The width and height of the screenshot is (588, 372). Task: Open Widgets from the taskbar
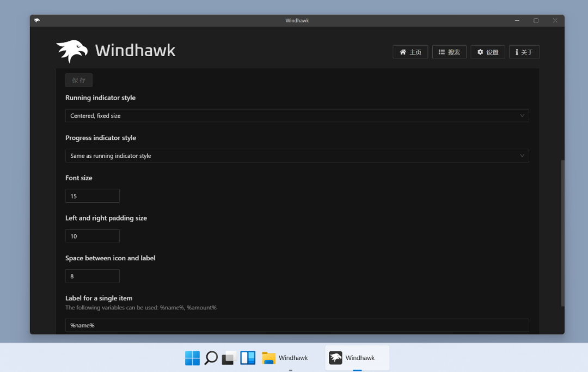[248, 358]
